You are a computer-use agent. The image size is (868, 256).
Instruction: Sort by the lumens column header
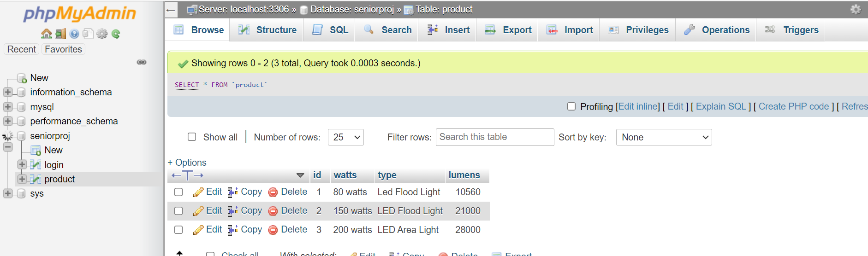(x=464, y=175)
